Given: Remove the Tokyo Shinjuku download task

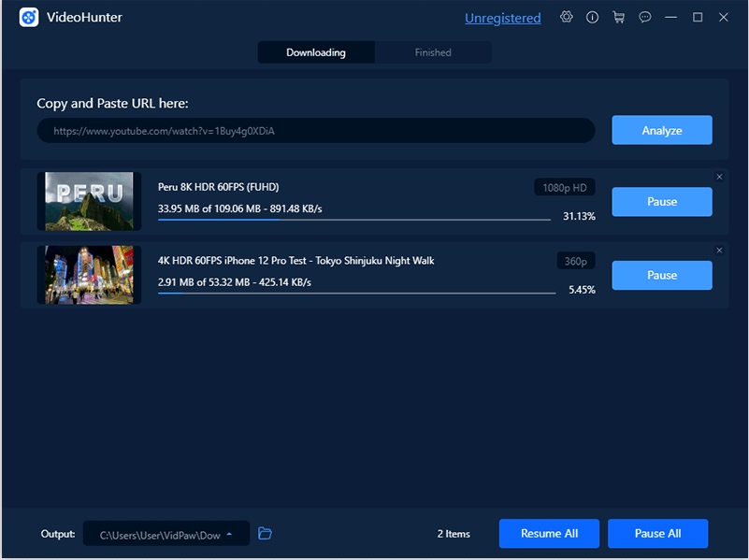Looking at the screenshot, I should [x=719, y=250].
